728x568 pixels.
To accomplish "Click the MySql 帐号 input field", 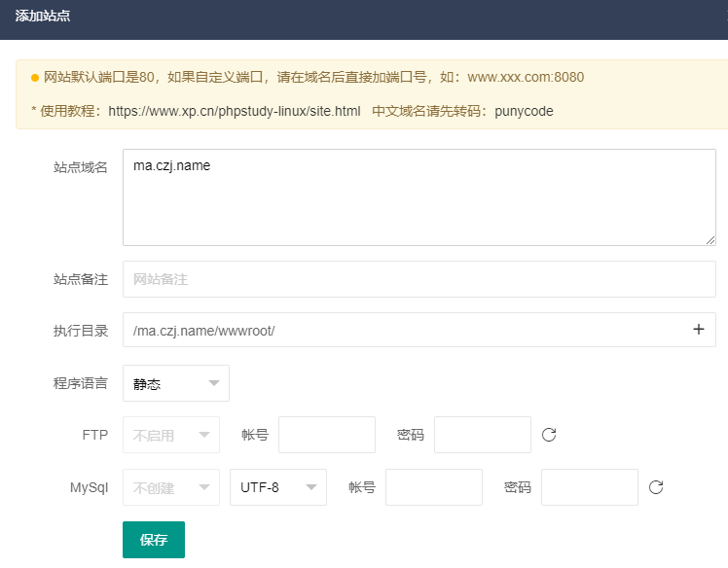I will click(x=434, y=487).
